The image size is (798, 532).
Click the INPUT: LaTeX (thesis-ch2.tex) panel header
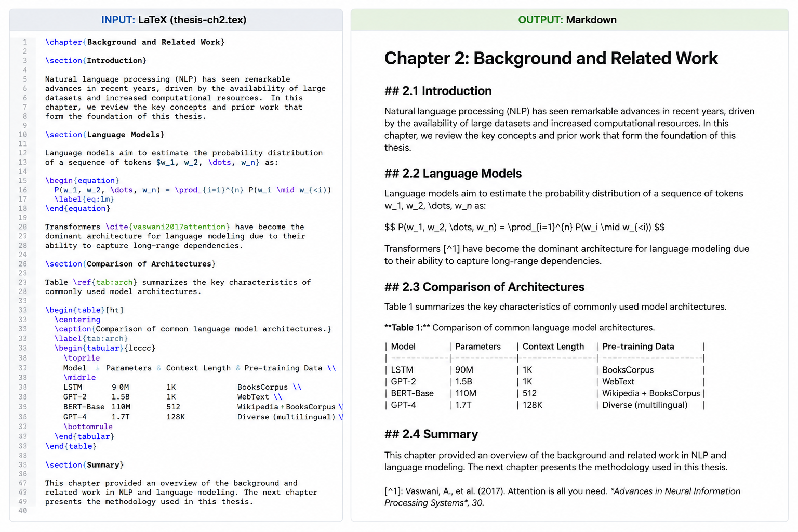[176, 20]
